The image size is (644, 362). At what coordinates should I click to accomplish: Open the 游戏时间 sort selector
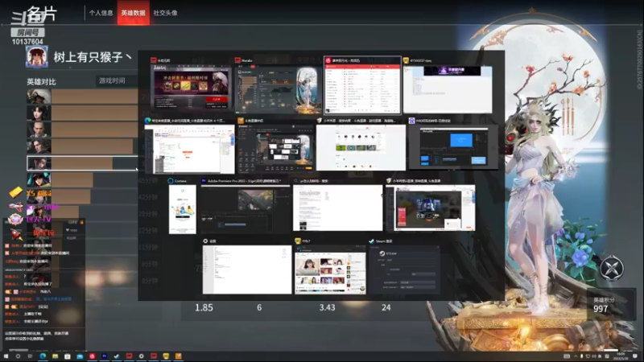pos(117,81)
